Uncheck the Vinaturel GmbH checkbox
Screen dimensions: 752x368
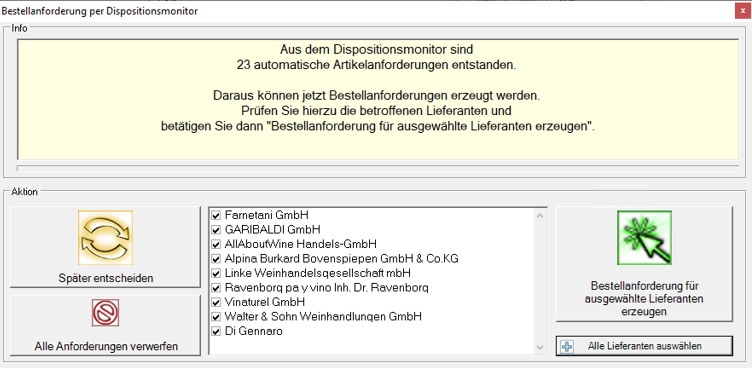(216, 302)
